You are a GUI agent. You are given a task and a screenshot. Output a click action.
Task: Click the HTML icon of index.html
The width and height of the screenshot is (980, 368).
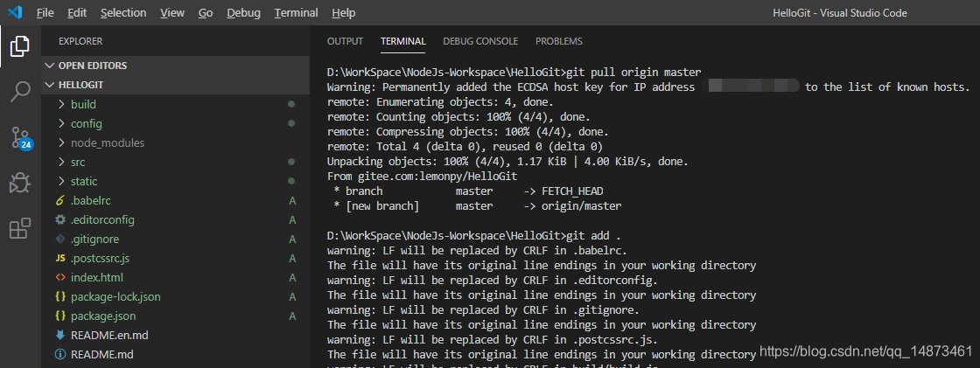[60, 277]
